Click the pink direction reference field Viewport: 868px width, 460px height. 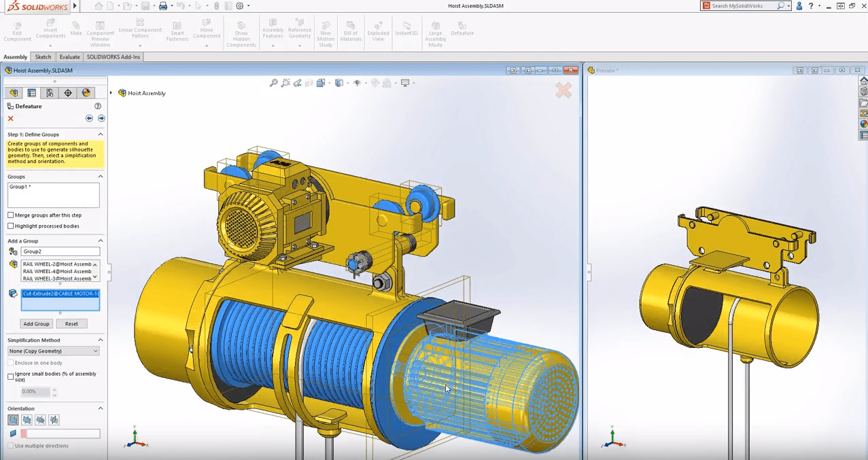[60, 434]
